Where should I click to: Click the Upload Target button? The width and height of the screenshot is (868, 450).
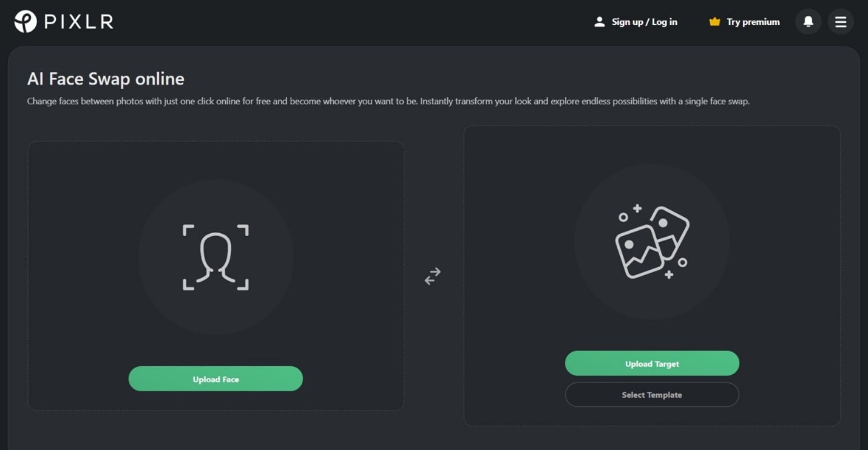click(652, 364)
